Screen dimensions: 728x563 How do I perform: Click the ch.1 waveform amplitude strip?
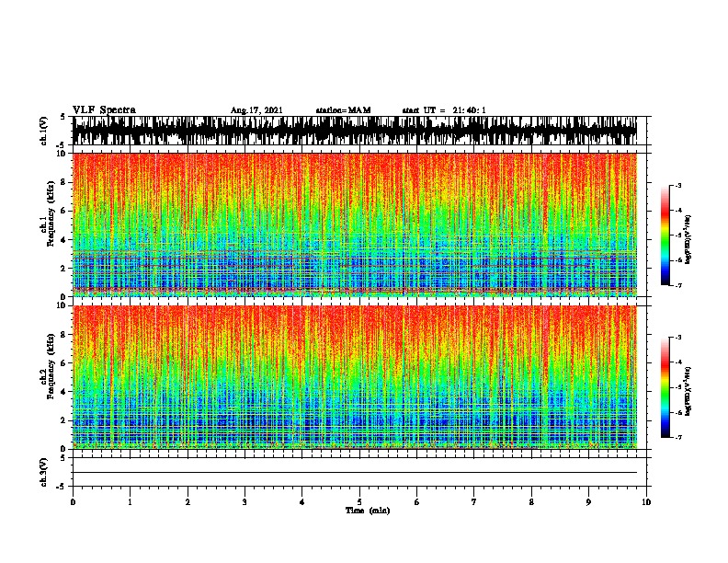[355, 131]
